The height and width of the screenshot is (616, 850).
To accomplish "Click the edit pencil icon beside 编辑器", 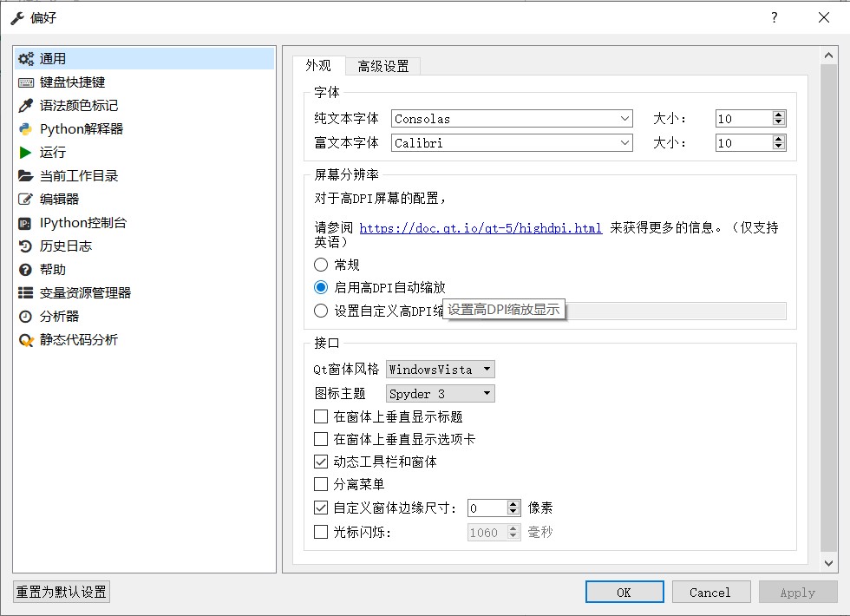I will (x=25, y=199).
